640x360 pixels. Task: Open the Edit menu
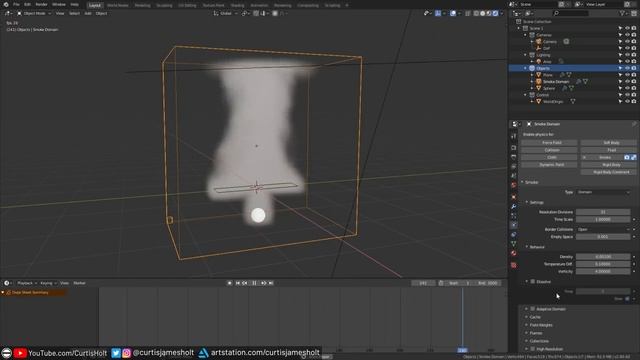[x=27, y=4]
